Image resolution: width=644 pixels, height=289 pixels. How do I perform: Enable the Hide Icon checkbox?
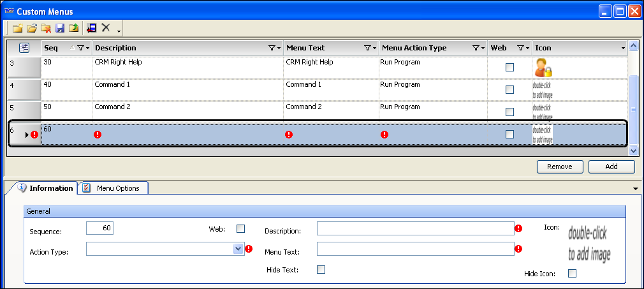click(x=572, y=274)
